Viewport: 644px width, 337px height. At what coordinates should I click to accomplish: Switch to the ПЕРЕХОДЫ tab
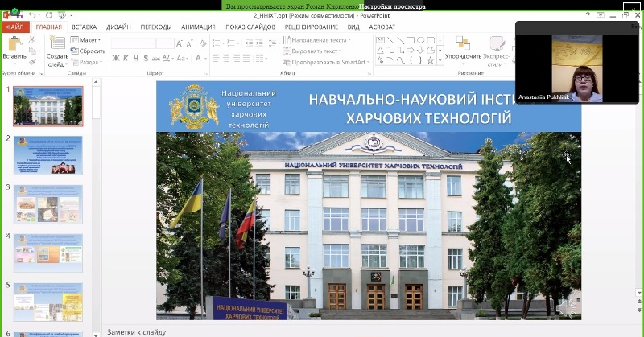click(155, 27)
